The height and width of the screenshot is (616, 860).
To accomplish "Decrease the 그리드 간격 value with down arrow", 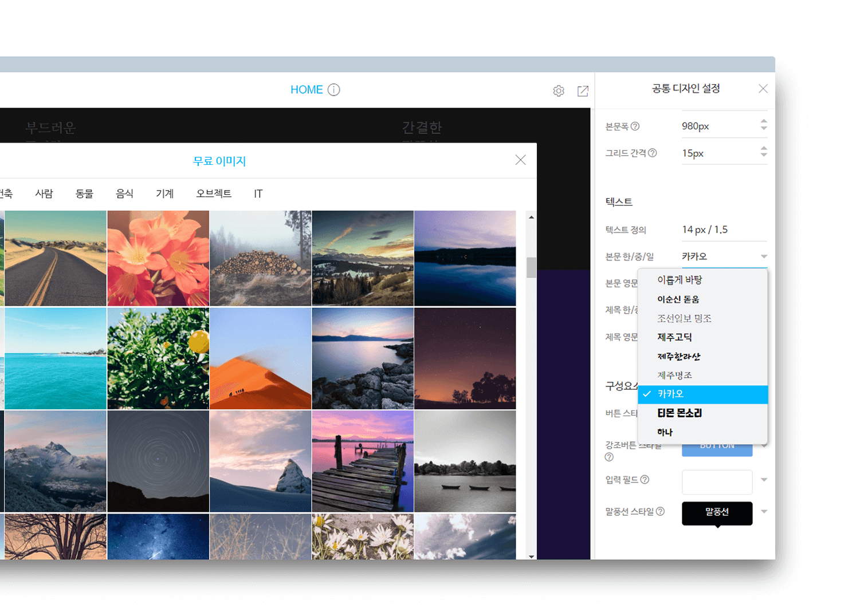I will click(764, 155).
